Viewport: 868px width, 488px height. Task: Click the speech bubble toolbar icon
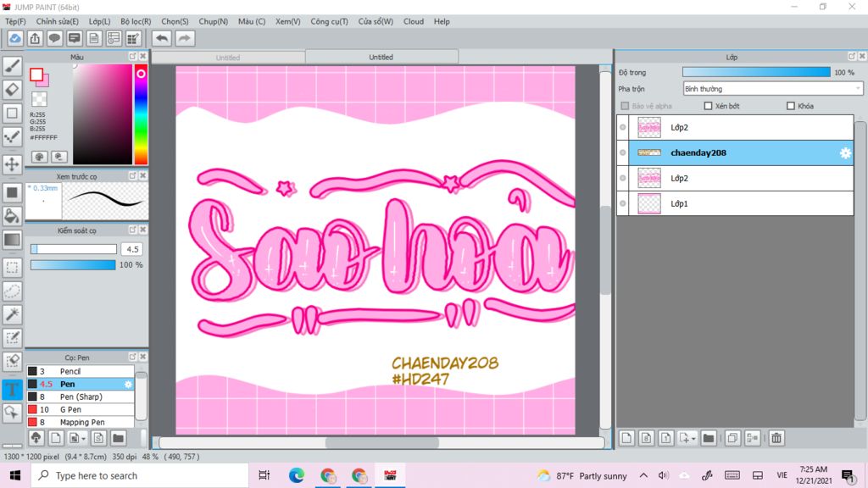[x=54, y=38]
